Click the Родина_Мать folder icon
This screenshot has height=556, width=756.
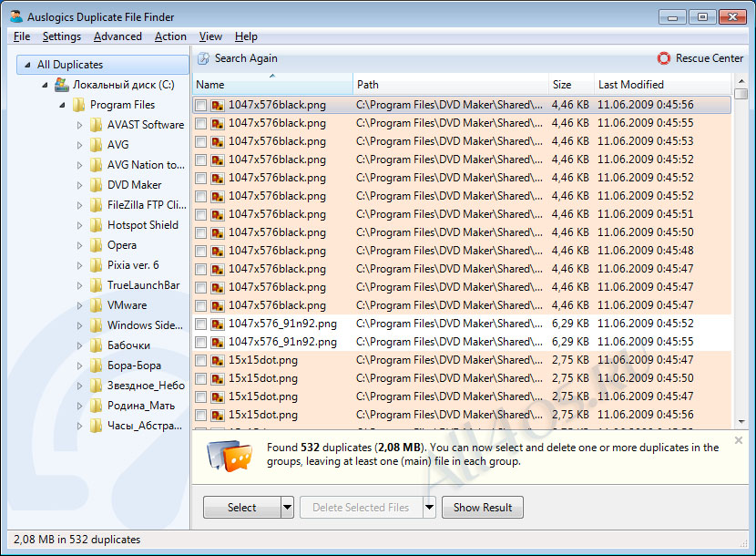pyautogui.click(x=96, y=406)
